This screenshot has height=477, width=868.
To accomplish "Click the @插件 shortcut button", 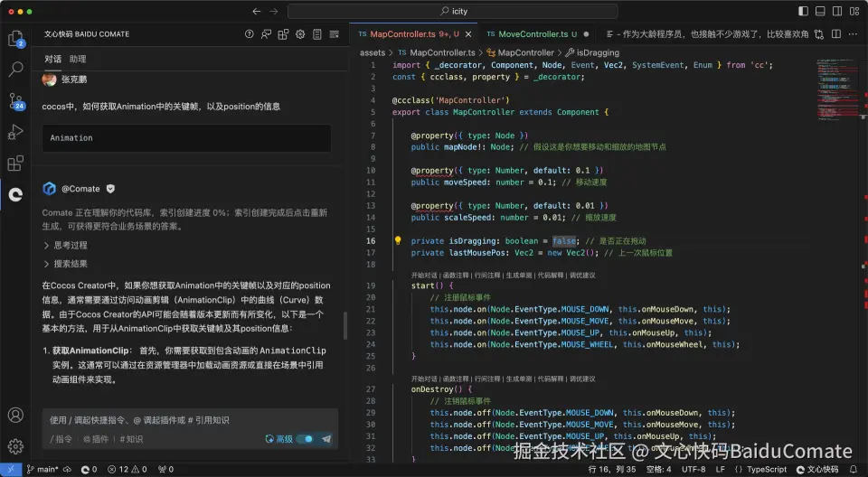I will point(96,439).
